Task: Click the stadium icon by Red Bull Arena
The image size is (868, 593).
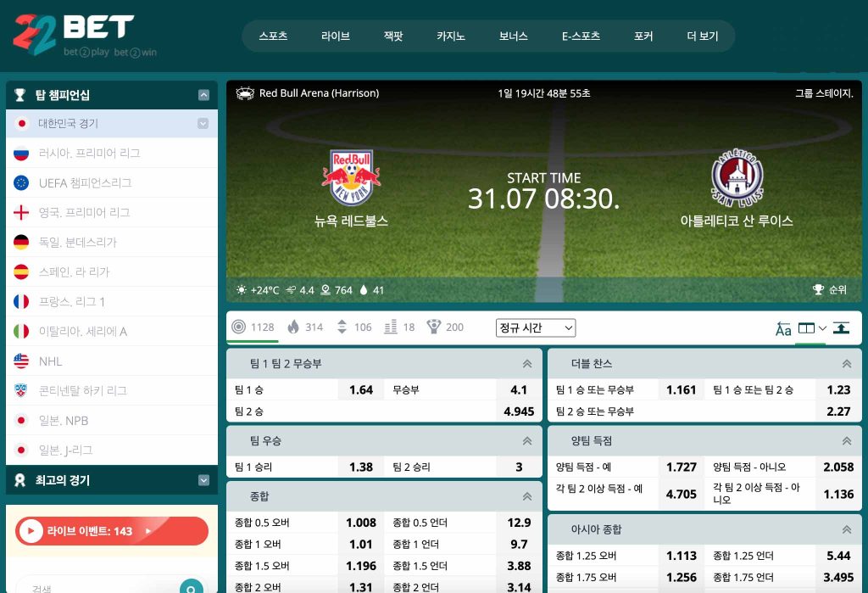Action: pos(245,93)
